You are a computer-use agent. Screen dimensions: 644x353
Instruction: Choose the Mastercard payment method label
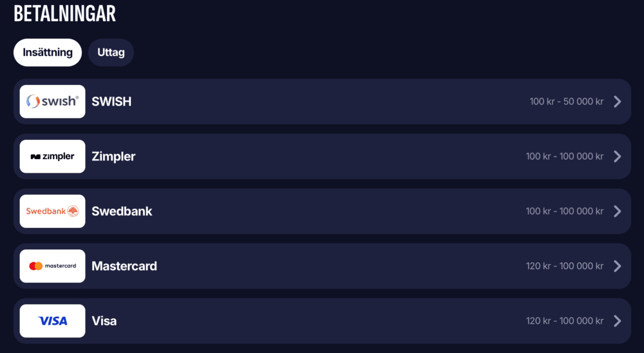tap(124, 266)
